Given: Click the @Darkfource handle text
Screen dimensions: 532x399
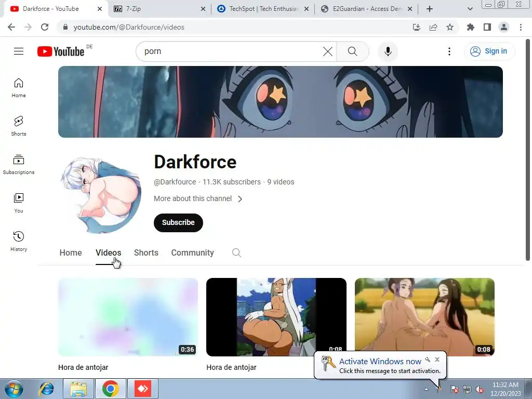Looking at the screenshot, I should 175,182.
